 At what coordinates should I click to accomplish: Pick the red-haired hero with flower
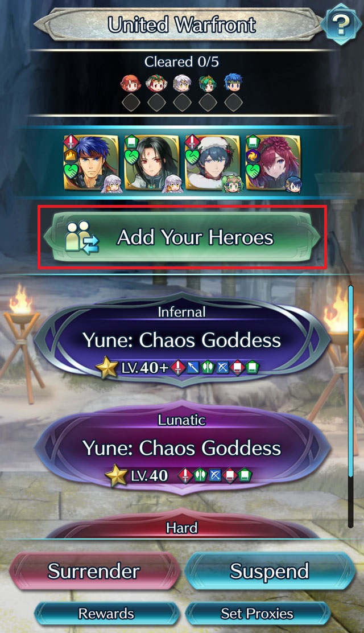pyautogui.click(x=273, y=163)
